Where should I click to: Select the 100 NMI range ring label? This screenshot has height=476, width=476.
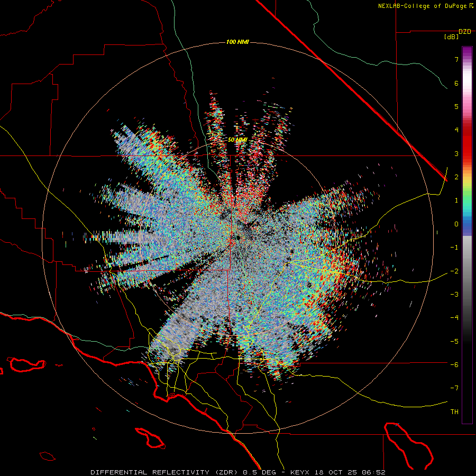click(237, 42)
